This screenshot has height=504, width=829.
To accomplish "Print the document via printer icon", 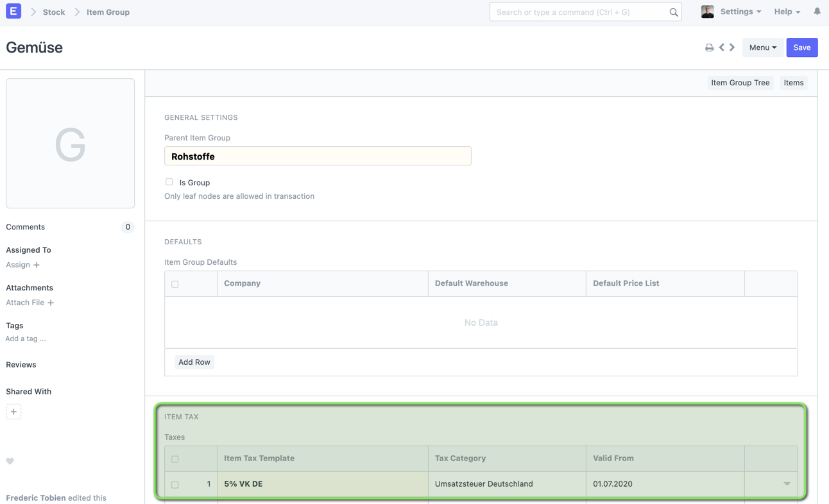I will coord(709,47).
